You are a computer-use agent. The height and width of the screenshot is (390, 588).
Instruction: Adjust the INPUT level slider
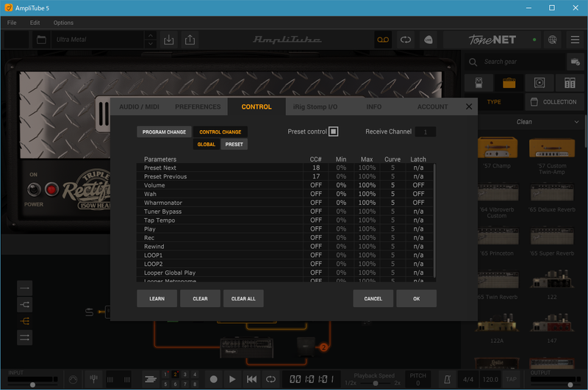(x=32, y=384)
